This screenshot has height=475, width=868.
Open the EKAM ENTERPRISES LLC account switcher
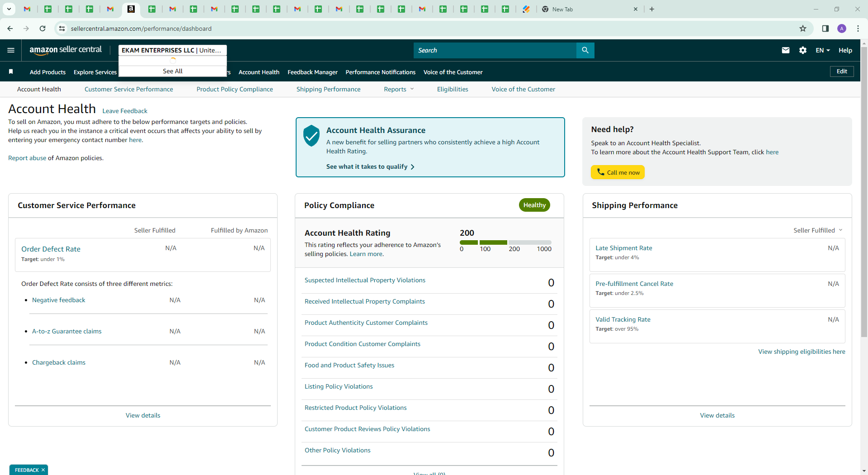(173, 50)
